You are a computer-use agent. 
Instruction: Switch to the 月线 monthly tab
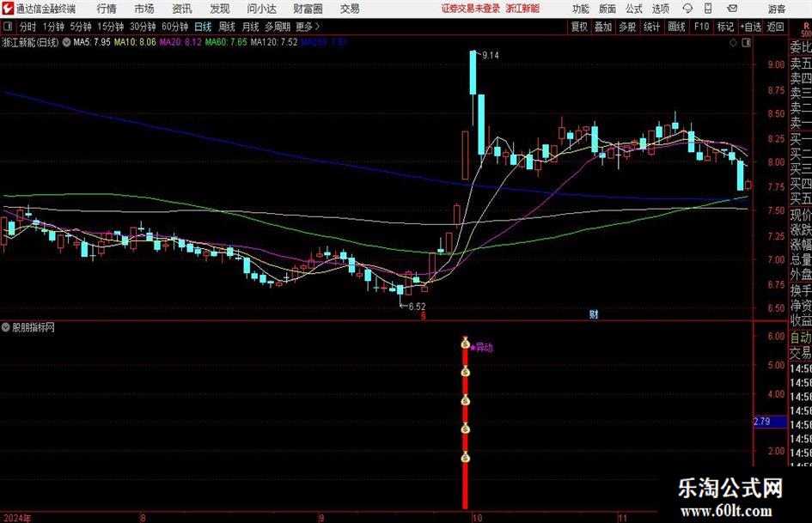tap(250, 27)
